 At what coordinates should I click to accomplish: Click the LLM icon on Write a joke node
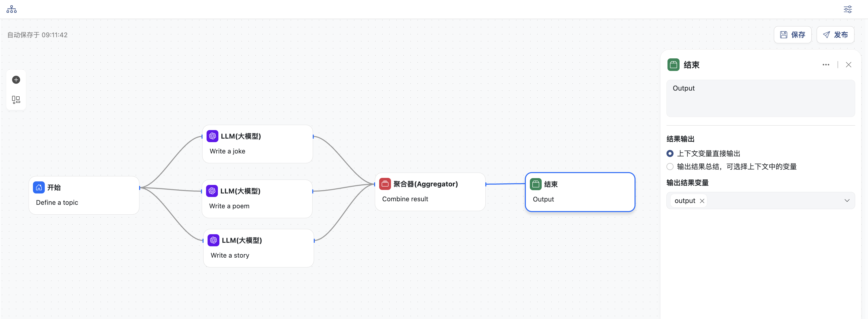pyautogui.click(x=212, y=136)
